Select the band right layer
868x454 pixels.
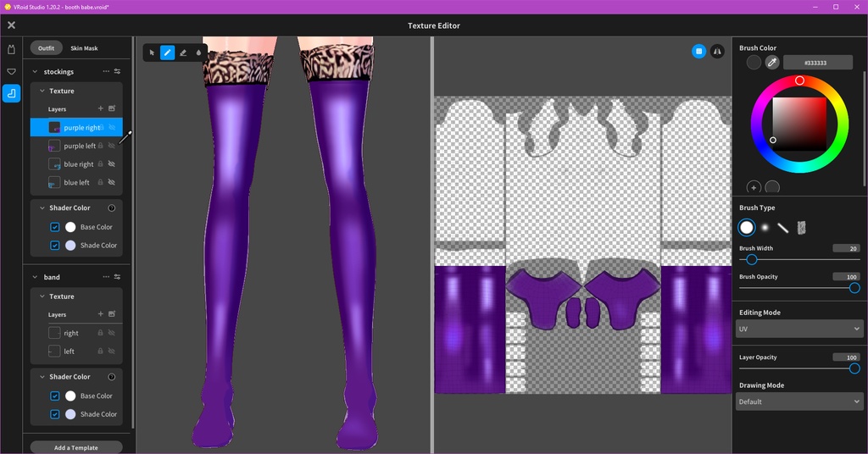(76, 332)
